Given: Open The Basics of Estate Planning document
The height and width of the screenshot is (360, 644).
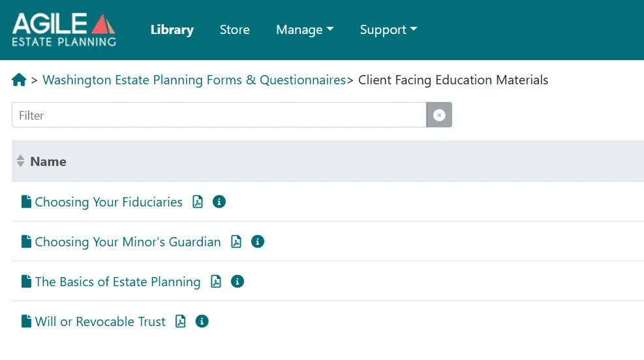Looking at the screenshot, I should pyautogui.click(x=117, y=282).
